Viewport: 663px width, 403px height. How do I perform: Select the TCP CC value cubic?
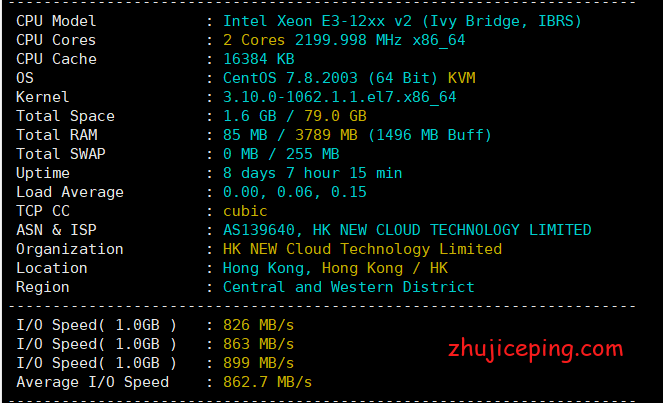coord(245,211)
